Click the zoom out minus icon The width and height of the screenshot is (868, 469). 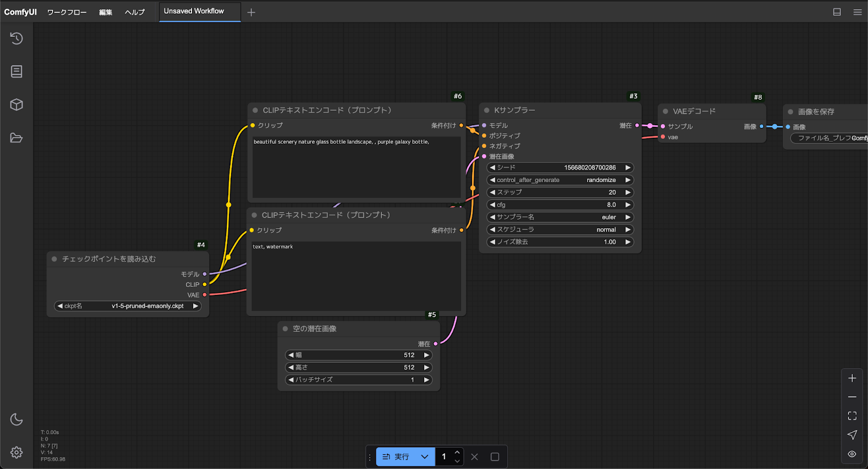tap(852, 397)
